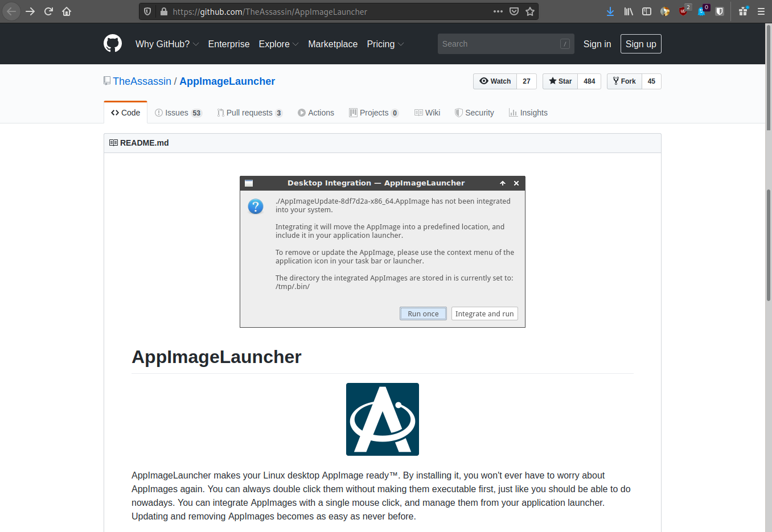The image size is (772, 532).
Task: Open the Enterprise page
Action: pos(229,44)
